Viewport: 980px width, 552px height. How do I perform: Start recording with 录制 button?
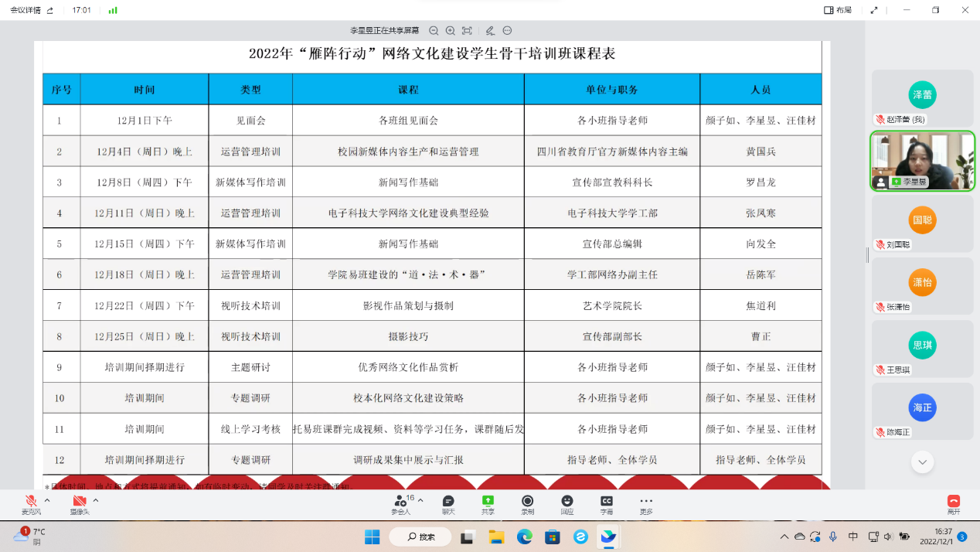tap(528, 505)
